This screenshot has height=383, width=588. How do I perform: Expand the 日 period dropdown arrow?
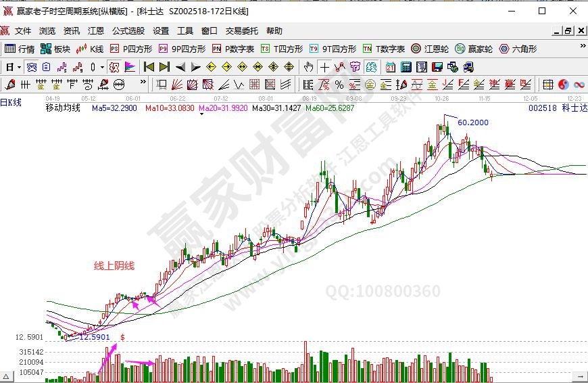tap(20, 67)
